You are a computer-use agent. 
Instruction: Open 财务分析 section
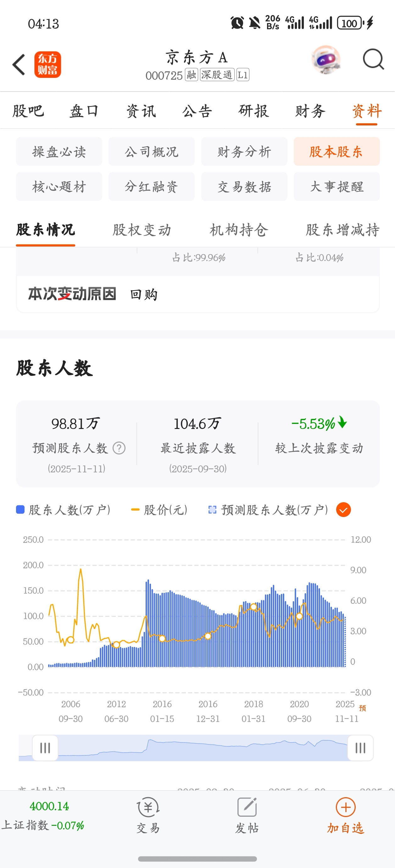point(244,151)
